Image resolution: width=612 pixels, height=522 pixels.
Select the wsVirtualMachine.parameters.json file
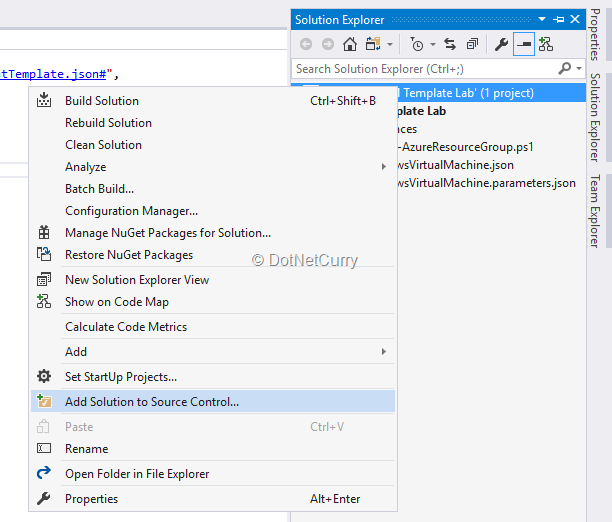tap(486, 183)
